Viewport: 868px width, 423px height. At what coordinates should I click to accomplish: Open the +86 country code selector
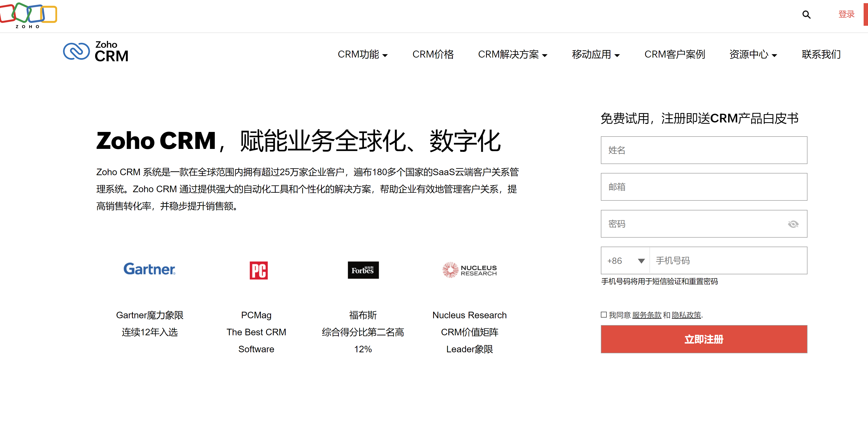tap(625, 260)
